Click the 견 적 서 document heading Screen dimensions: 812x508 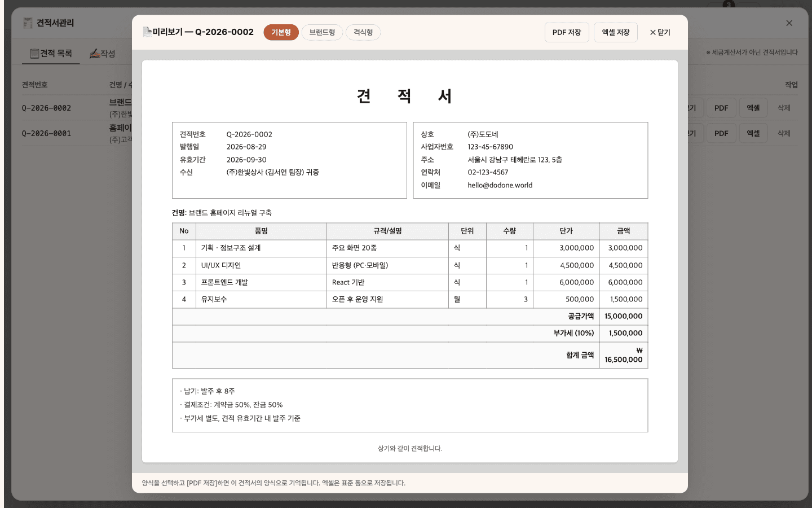click(404, 96)
